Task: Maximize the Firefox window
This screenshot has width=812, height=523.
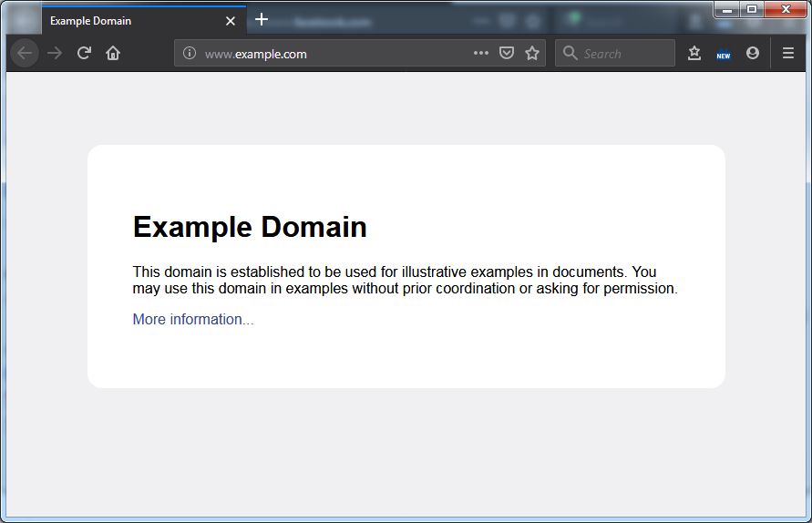Action: point(752,9)
